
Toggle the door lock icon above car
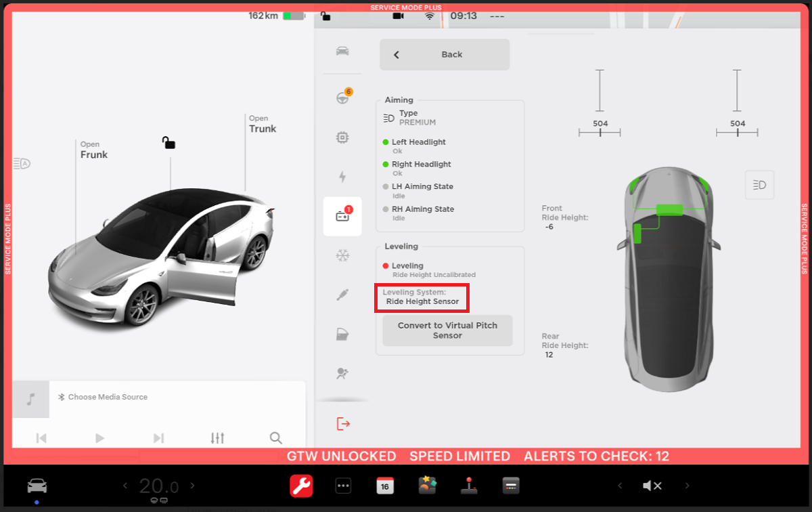tap(168, 142)
